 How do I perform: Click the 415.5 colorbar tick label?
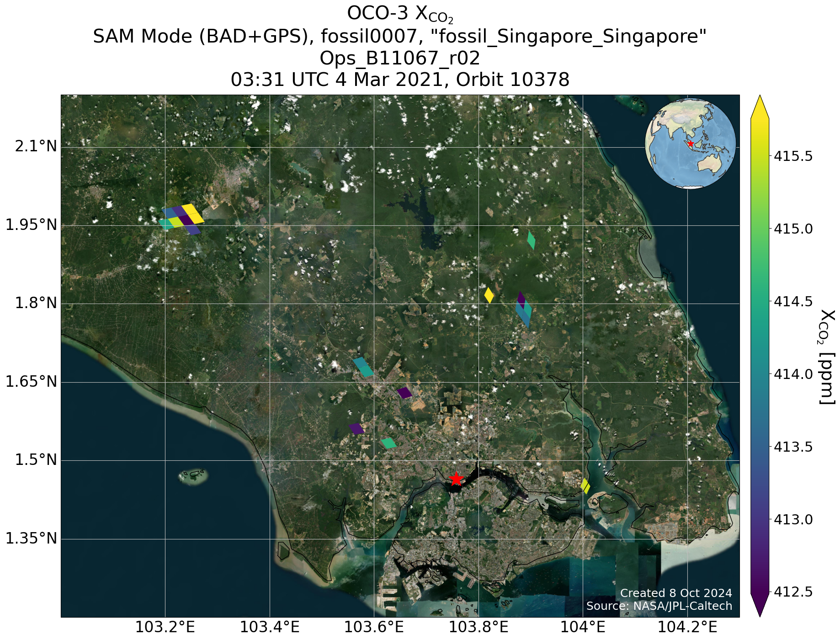[x=793, y=156]
